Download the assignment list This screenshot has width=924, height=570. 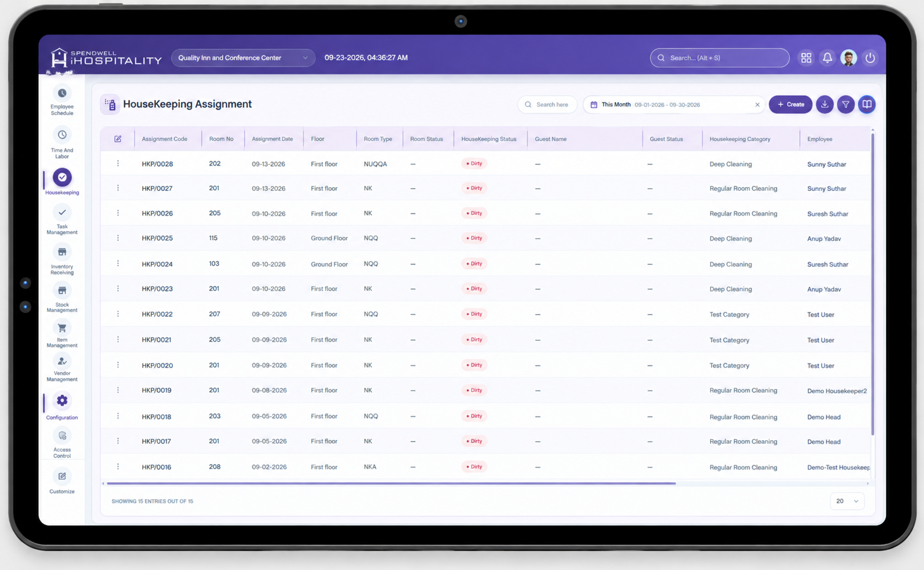point(824,105)
